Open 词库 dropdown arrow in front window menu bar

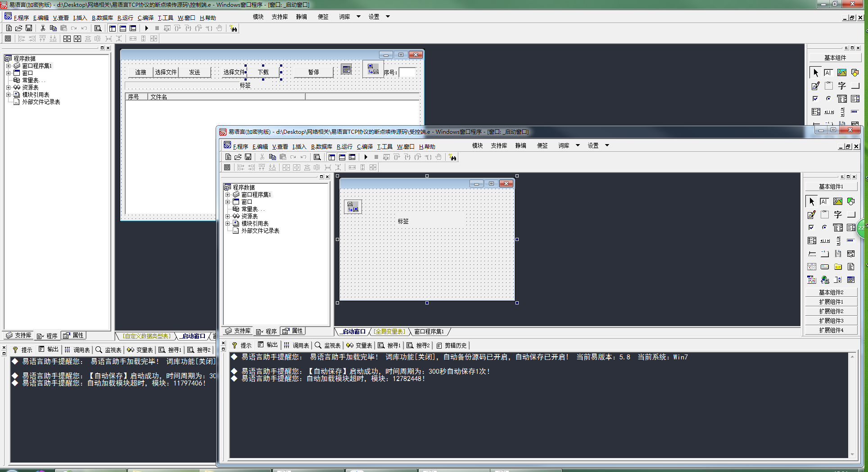pos(578,145)
